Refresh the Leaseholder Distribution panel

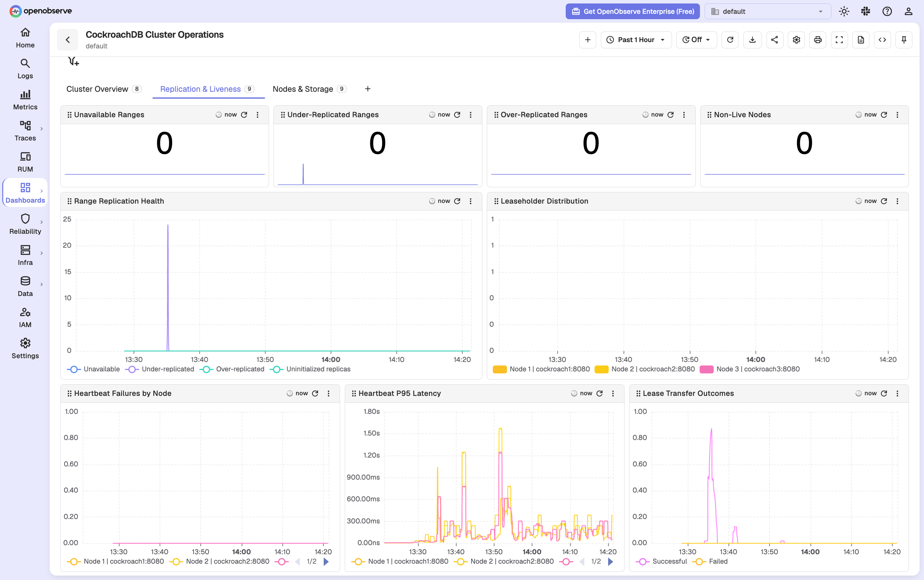tap(884, 201)
